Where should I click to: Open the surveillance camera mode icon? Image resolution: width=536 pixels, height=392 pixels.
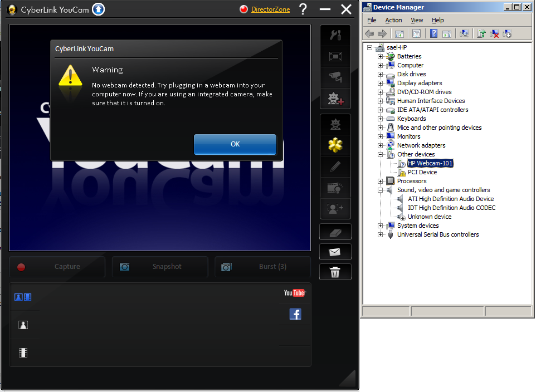coord(335,77)
